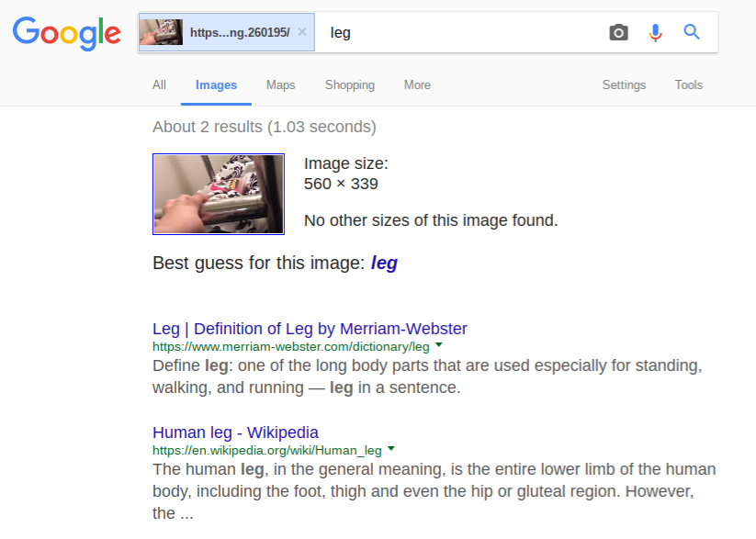
Task: Click the blue magnifier search icon
Action: (x=692, y=32)
